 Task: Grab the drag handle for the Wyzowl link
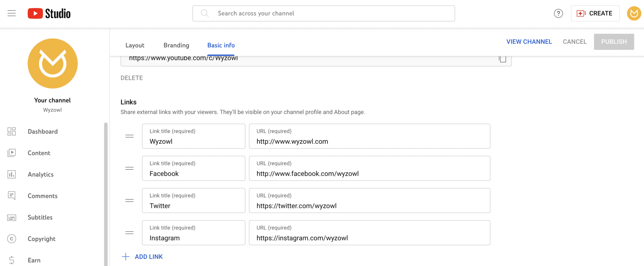pyautogui.click(x=129, y=136)
